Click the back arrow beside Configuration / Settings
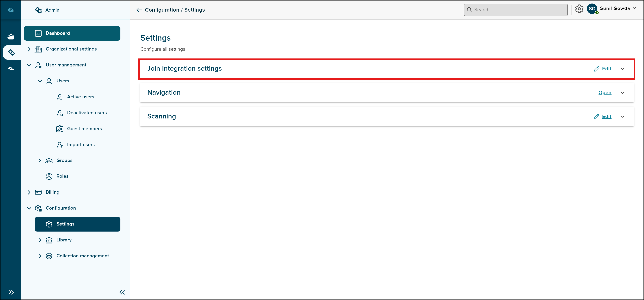 139,10
